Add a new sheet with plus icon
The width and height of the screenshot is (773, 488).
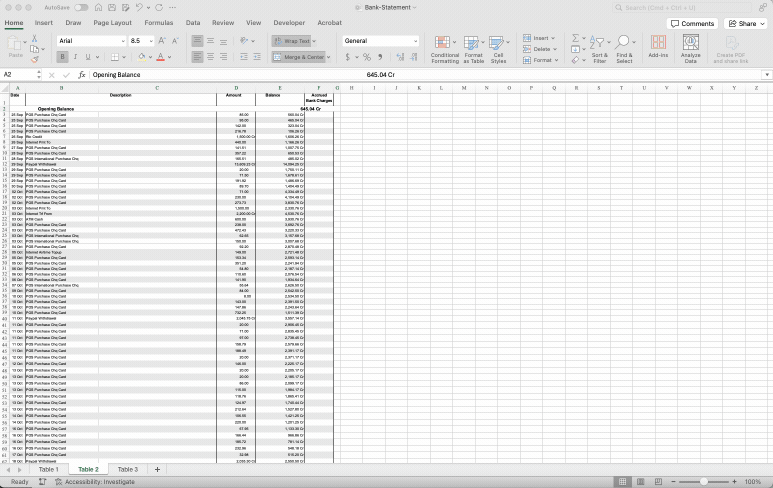point(157,469)
